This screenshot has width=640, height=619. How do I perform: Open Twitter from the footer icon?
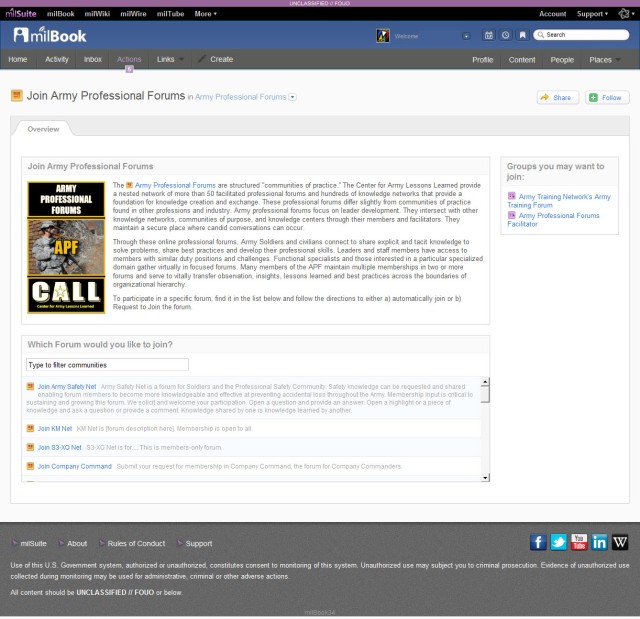[558, 542]
